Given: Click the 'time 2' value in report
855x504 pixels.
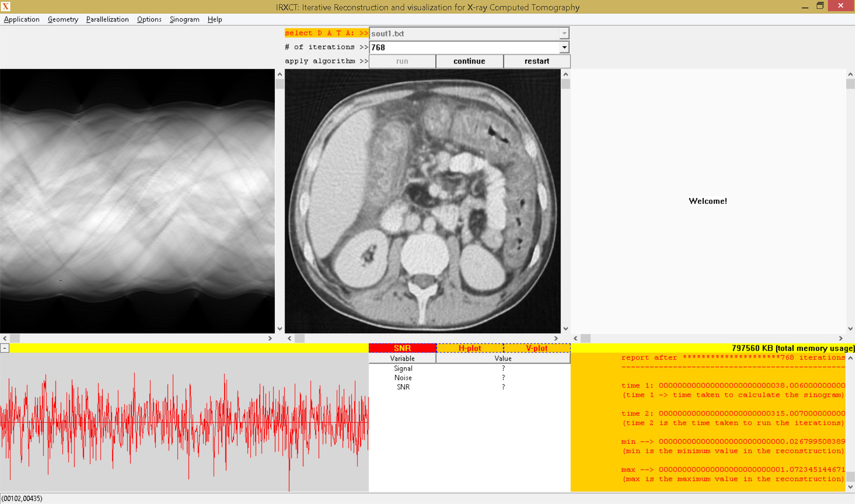Looking at the screenshot, I should click(752, 413).
